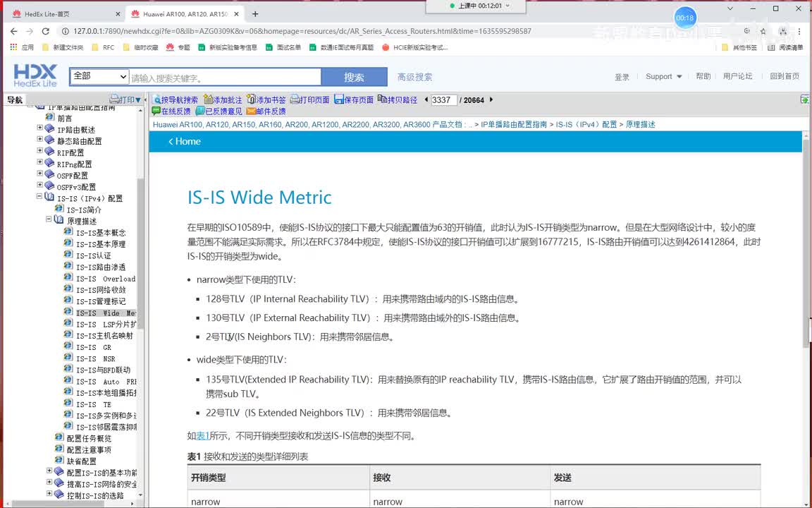Viewport: 812px width, 508px height.
Task: Expand the OSPFv3配置 tree node
Action: click(x=40, y=185)
